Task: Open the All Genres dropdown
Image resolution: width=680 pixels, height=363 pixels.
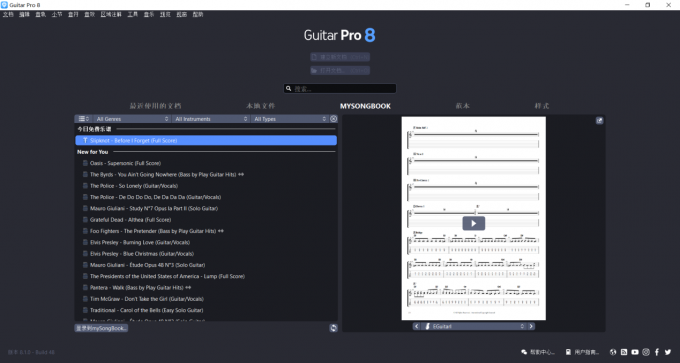Action: 131,119
